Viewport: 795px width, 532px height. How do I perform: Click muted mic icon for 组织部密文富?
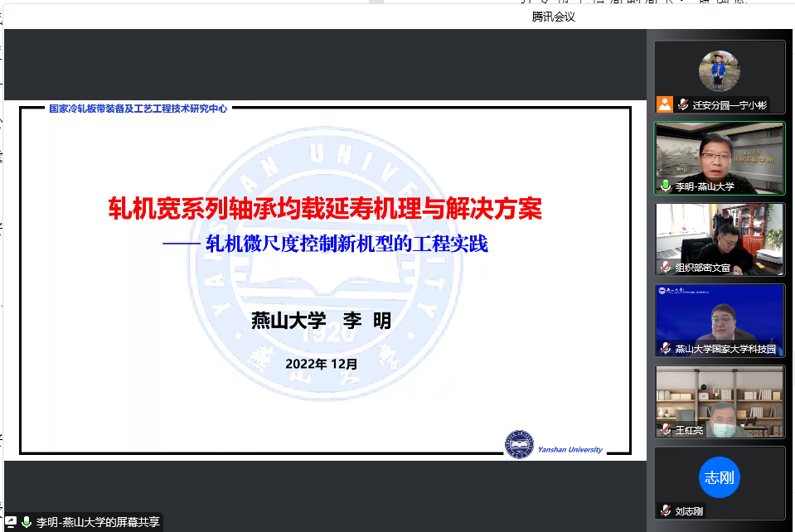click(665, 267)
